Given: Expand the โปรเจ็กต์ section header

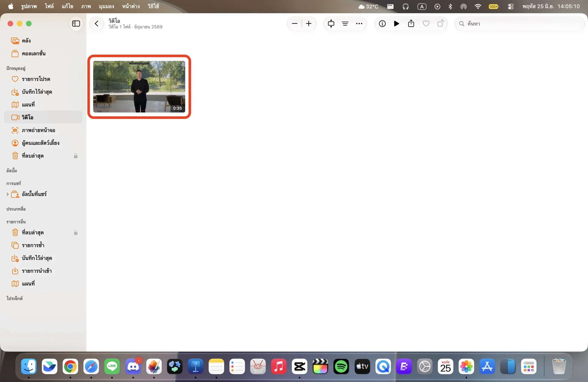Looking at the screenshot, I should [x=14, y=298].
